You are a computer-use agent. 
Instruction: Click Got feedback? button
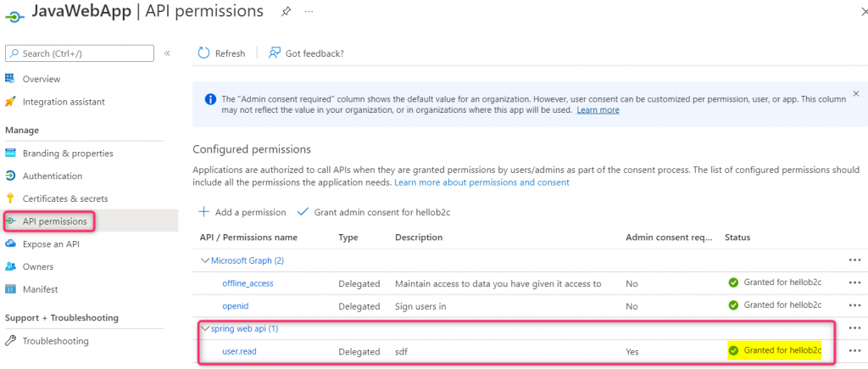(306, 53)
